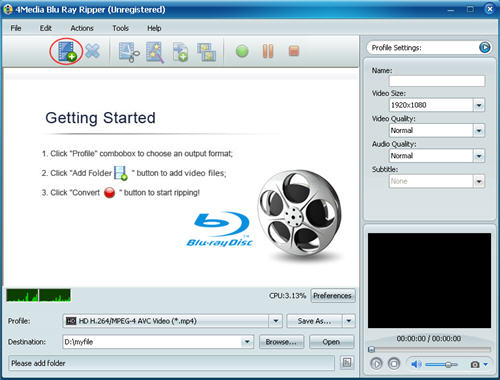Click the CPU:3.13% readout
The height and width of the screenshot is (380, 500).
point(287,296)
